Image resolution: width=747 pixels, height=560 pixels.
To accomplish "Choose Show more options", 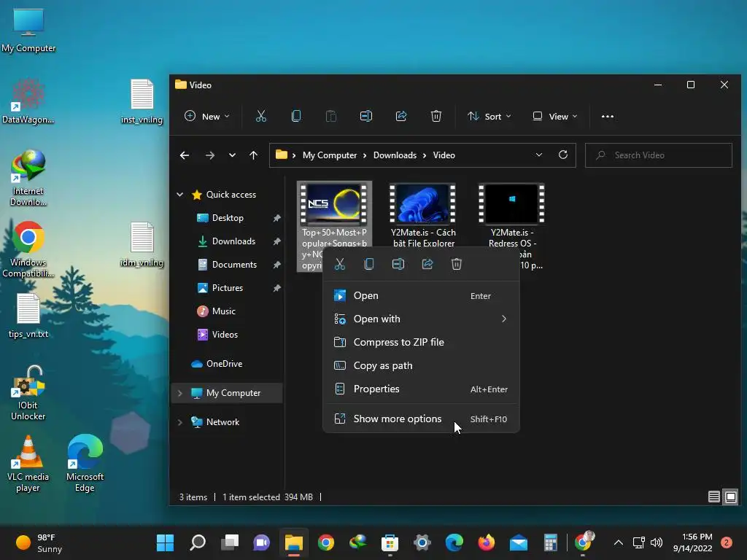I will (421, 419).
